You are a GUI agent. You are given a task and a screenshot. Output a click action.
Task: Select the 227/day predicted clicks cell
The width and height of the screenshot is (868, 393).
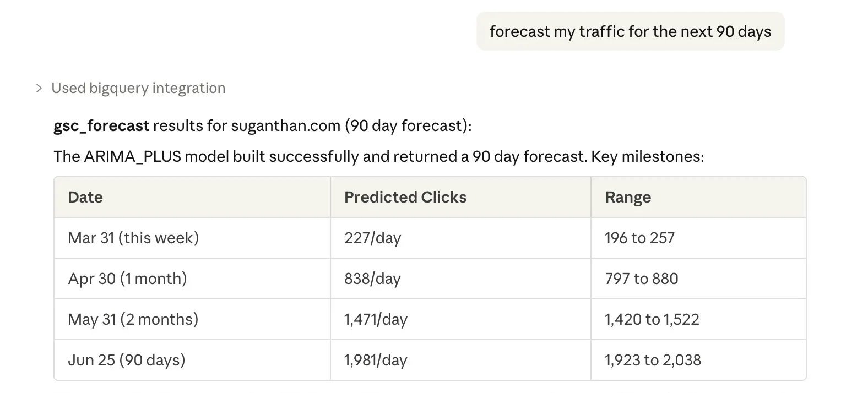(x=372, y=238)
